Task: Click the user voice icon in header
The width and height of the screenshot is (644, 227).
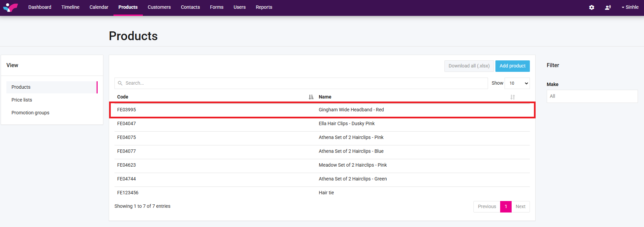Action: 608,7
